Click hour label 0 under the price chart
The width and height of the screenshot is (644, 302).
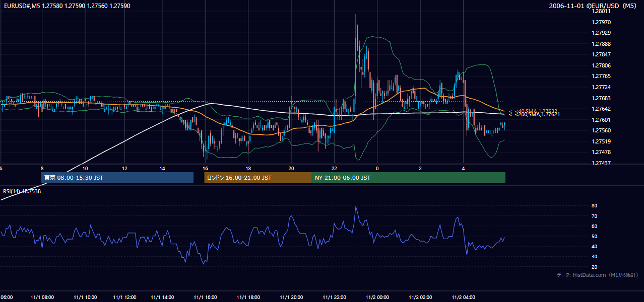click(x=377, y=168)
